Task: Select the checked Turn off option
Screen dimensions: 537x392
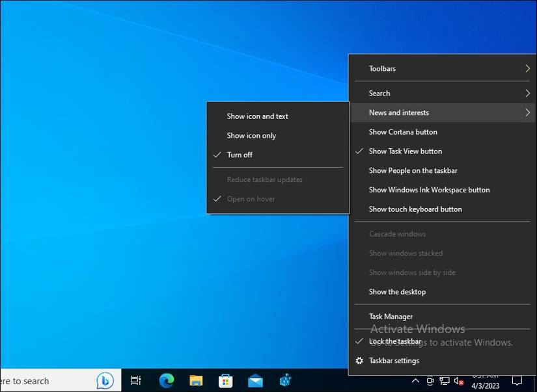Action: pos(278,155)
